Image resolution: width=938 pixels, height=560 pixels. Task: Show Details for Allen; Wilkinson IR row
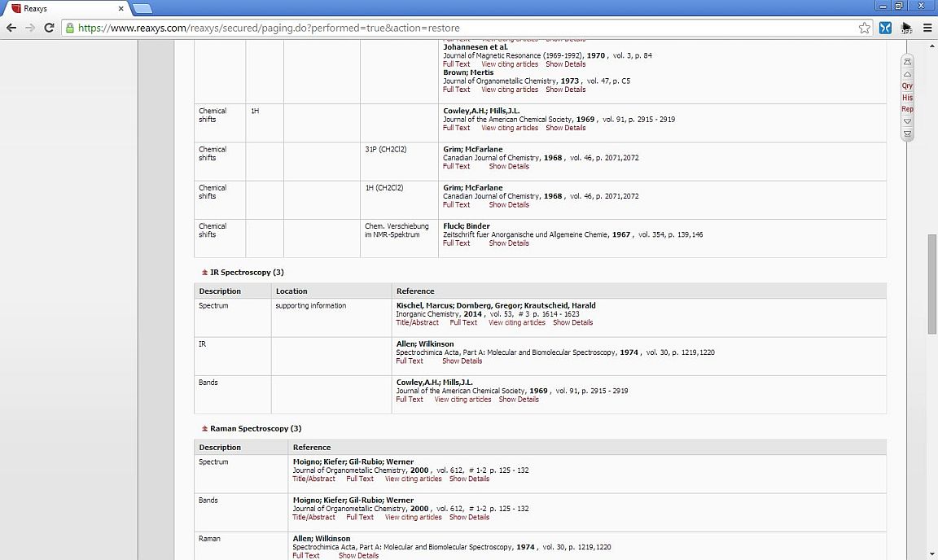click(x=462, y=361)
